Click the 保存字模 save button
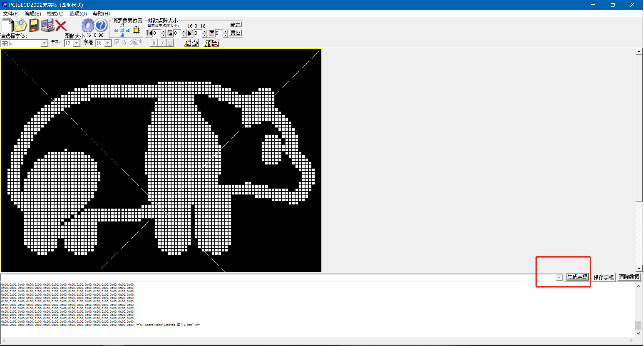 tap(603, 277)
